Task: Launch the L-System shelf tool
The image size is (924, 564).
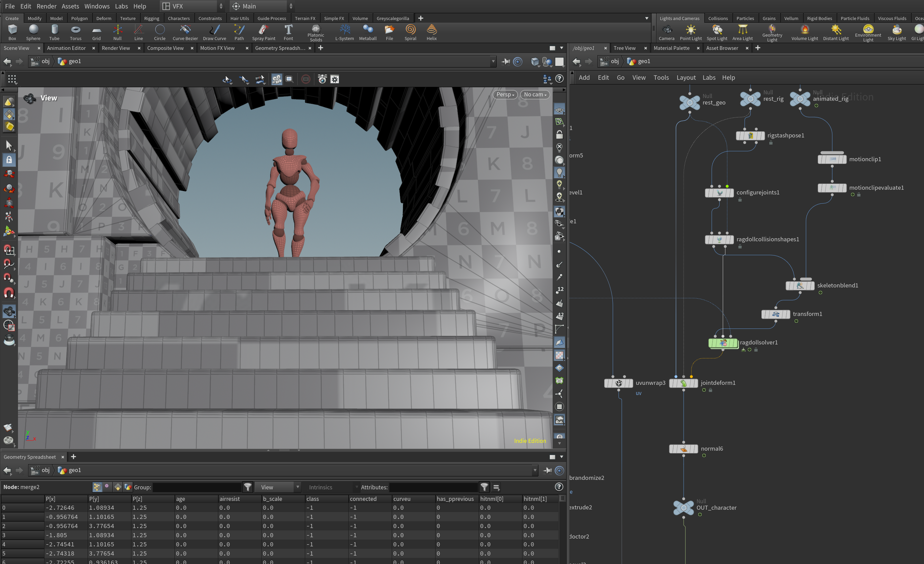Action: click(x=345, y=32)
